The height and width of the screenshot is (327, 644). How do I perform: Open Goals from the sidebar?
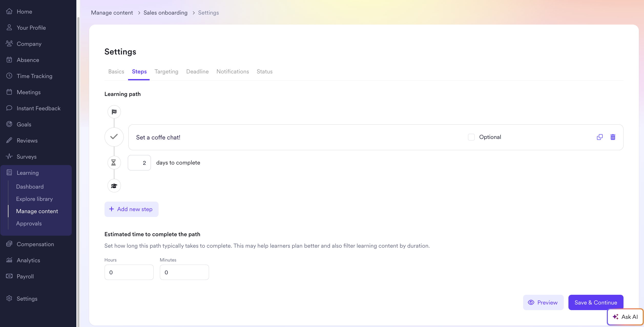24,124
